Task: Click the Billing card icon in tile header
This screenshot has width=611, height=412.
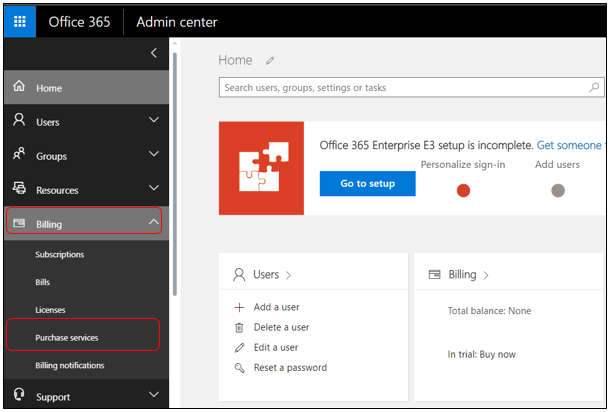Action: click(x=434, y=274)
